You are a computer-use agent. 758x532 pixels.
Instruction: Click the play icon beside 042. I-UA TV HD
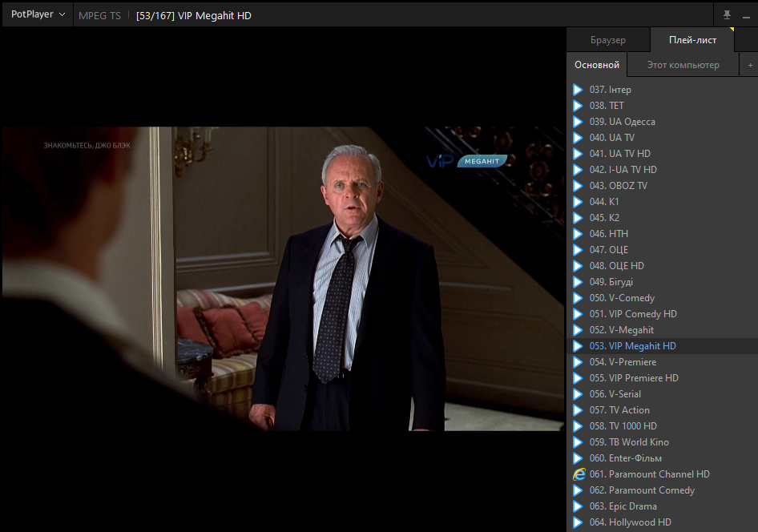click(x=578, y=170)
